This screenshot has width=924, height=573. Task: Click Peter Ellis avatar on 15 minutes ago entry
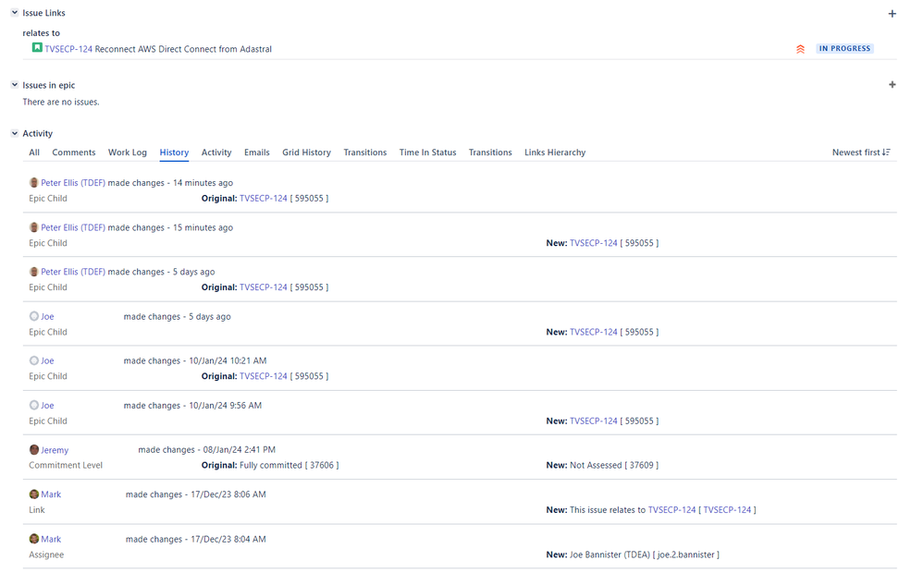[34, 227]
